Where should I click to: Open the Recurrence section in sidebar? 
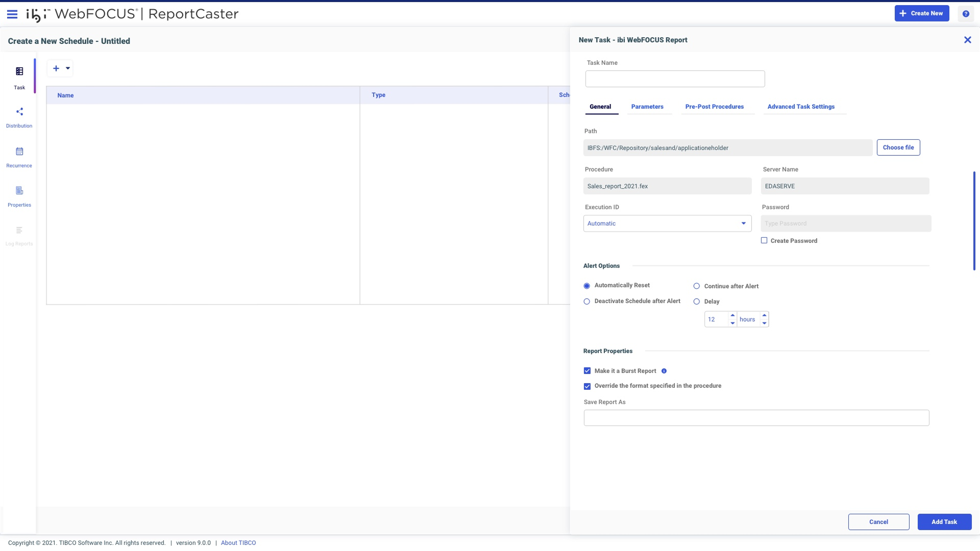point(19,157)
